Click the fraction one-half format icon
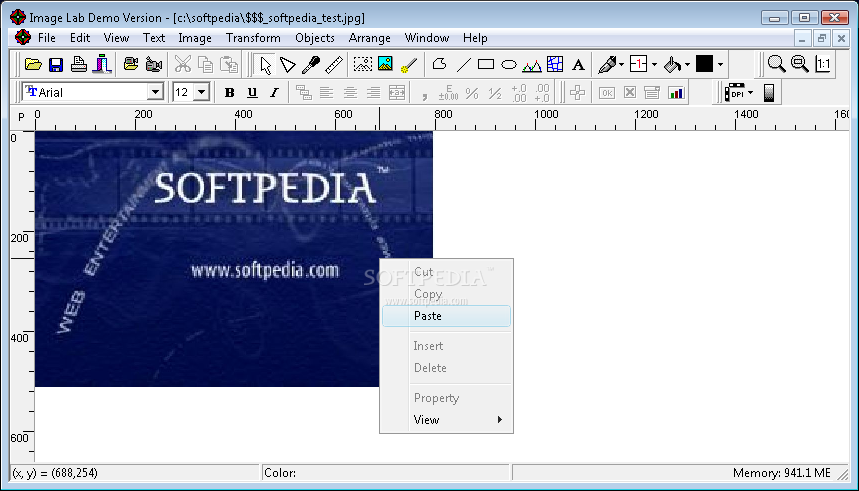The image size is (859, 491). pos(495,93)
